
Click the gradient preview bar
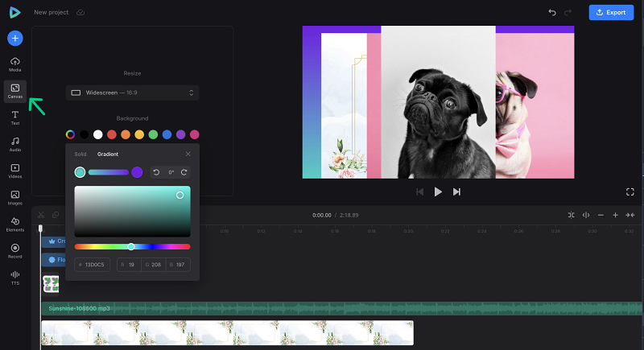pos(109,172)
